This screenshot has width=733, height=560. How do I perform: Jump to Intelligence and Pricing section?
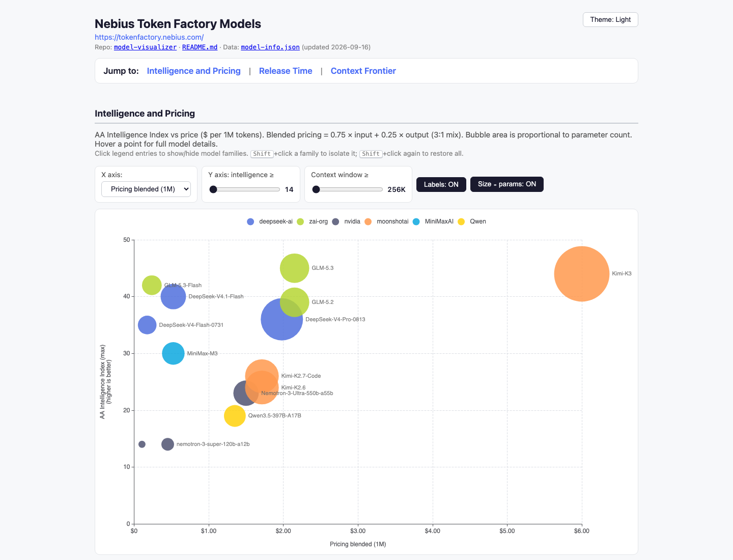pos(193,71)
